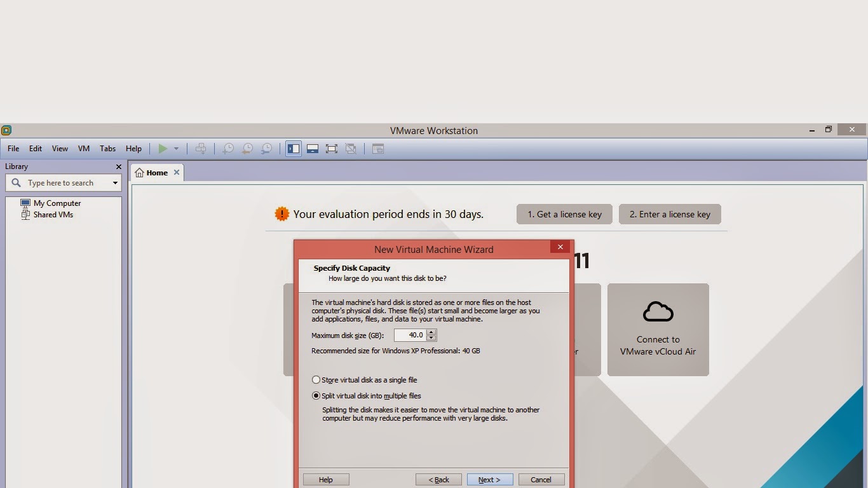
Task: Close the Library panel with its X
Action: point(119,166)
